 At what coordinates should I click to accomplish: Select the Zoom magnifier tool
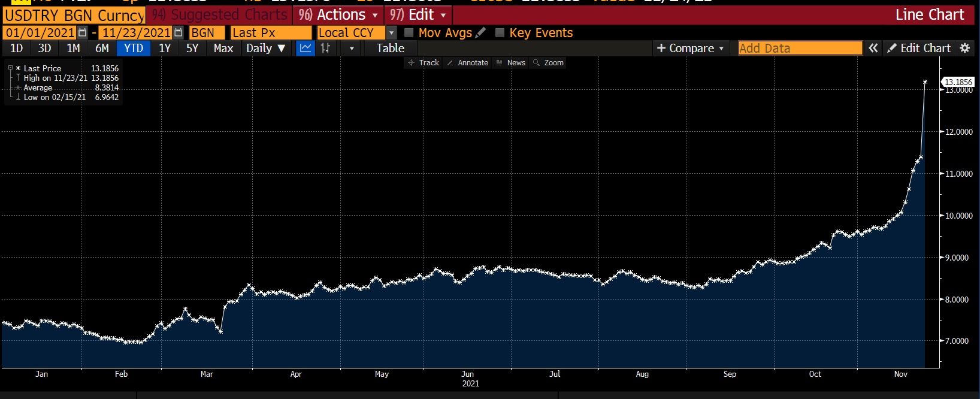548,63
